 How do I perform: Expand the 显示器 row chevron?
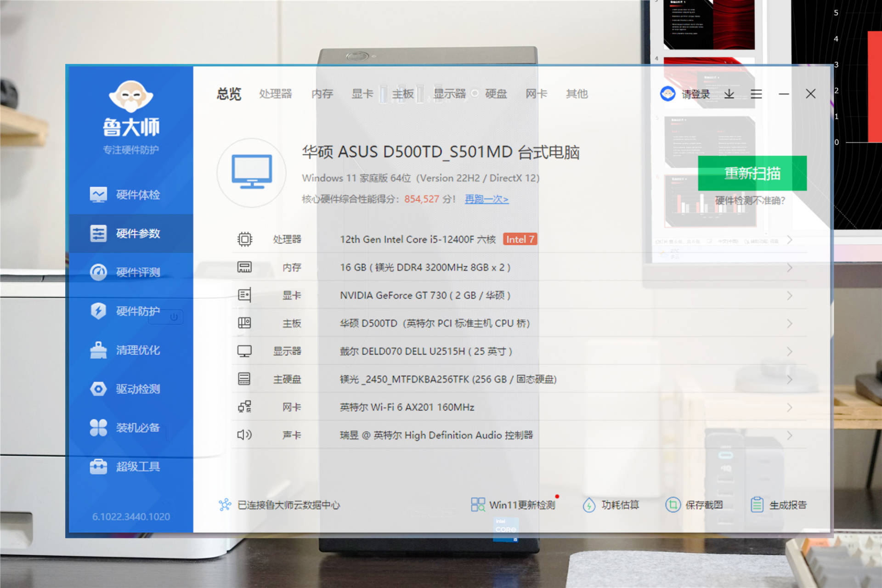[790, 352]
